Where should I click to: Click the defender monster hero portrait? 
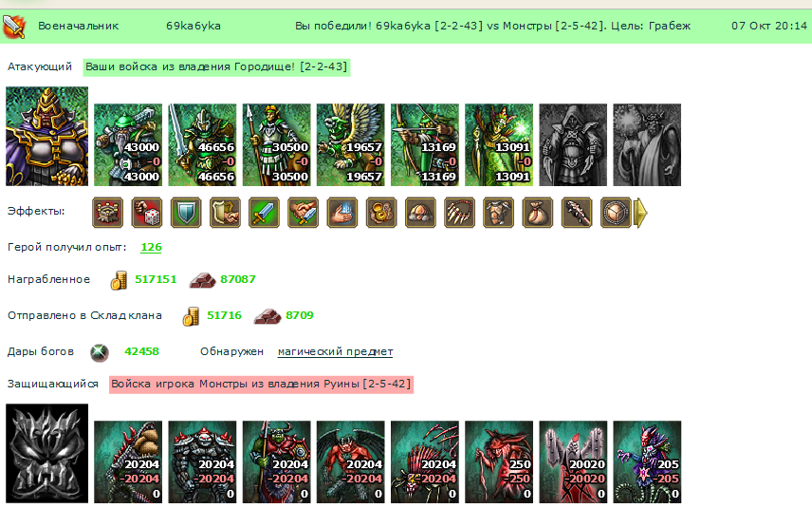47,453
